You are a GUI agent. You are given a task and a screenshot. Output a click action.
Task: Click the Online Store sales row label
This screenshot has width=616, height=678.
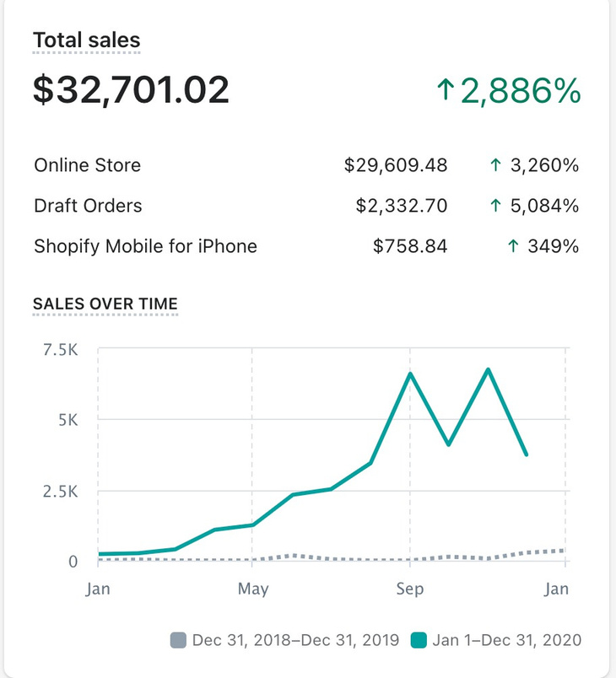point(87,165)
